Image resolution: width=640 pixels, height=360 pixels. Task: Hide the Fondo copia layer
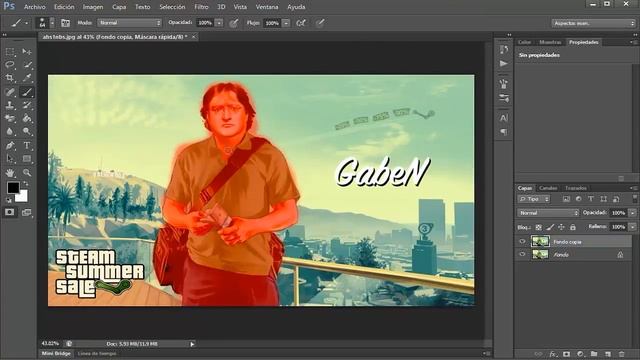522,242
